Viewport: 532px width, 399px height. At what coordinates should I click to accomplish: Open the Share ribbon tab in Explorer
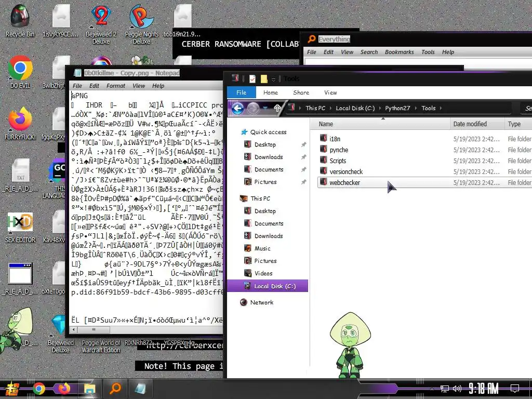[301, 92]
